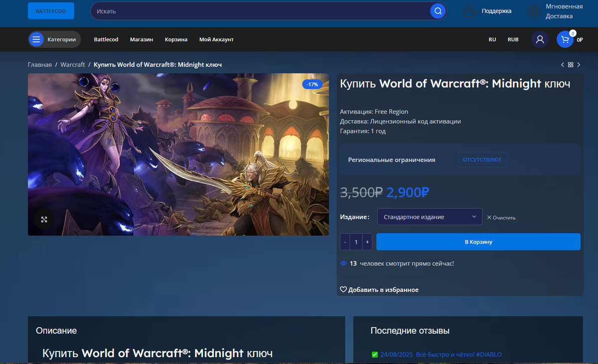The image size is (598, 364).
Task: Click the Мгновенная Доставка icon
Action: tap(534, 11)
